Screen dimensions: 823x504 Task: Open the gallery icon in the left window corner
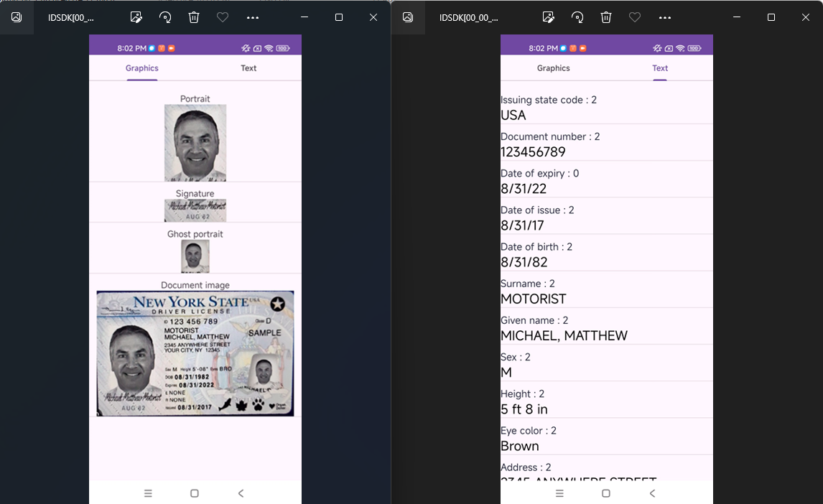click(x=17, y=17)
